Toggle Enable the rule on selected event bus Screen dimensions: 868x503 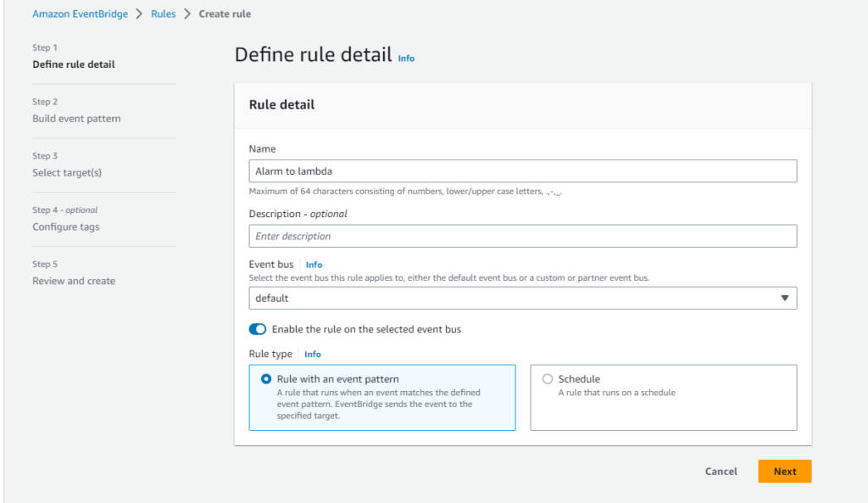pos(258,329)
